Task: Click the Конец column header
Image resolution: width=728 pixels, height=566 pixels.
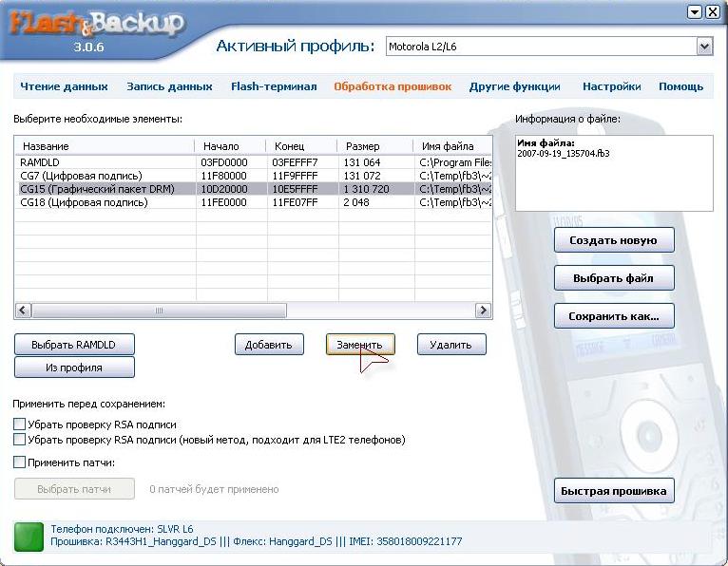Action: [301, 146]
